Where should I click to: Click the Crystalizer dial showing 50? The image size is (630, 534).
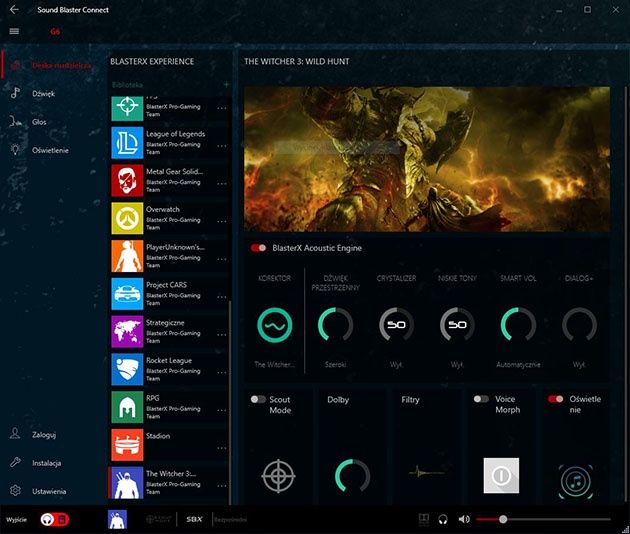click(x=397, y=325)
